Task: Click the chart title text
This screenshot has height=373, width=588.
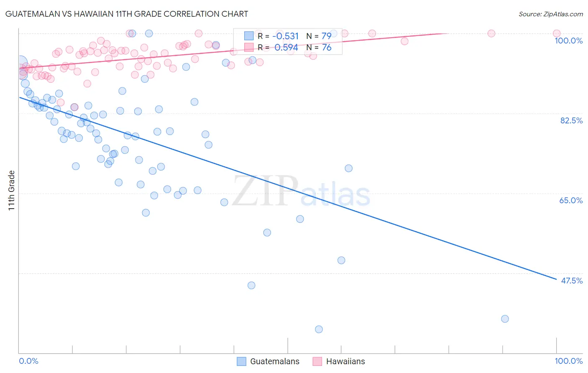Action: coord(127,14)
